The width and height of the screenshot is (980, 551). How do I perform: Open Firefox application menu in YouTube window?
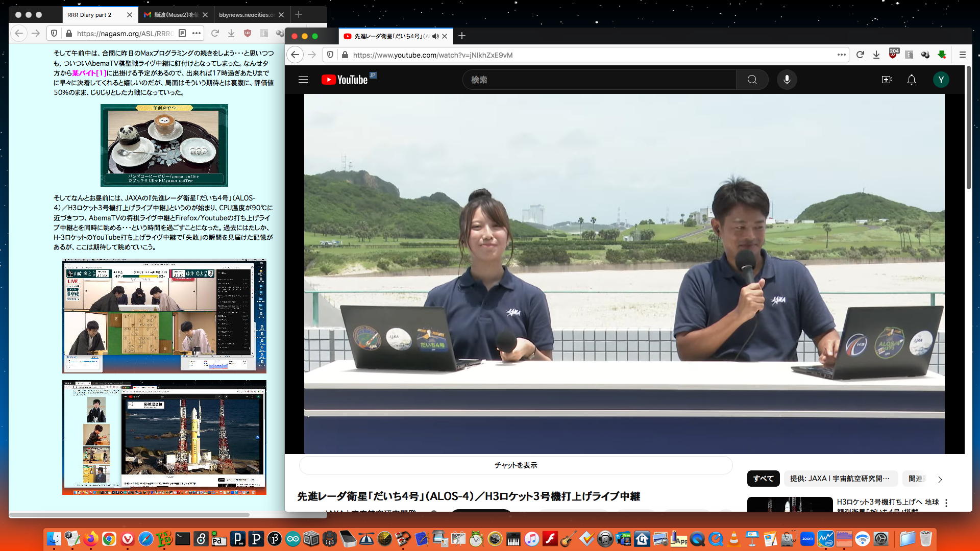pos(963,55)
